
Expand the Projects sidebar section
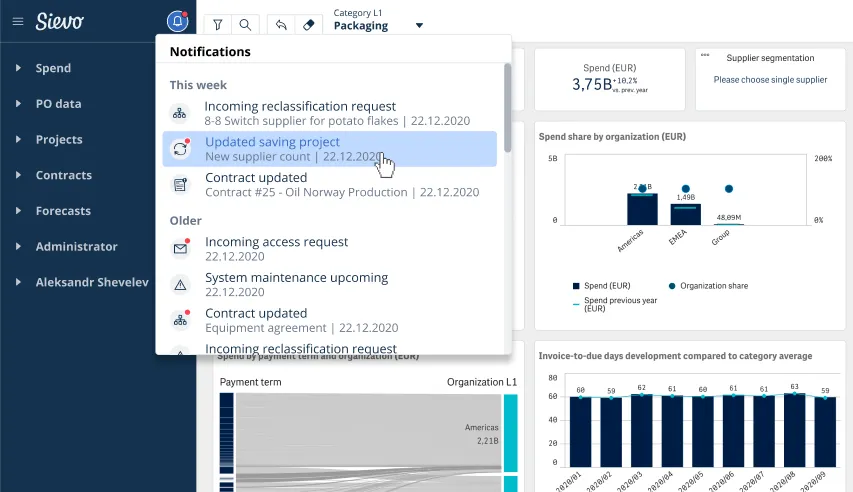[58, 140]
